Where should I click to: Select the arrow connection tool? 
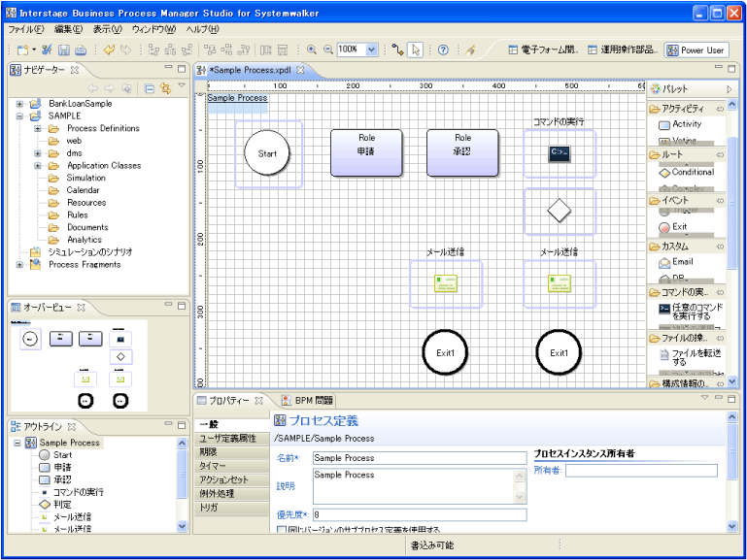tap(398, 49)
